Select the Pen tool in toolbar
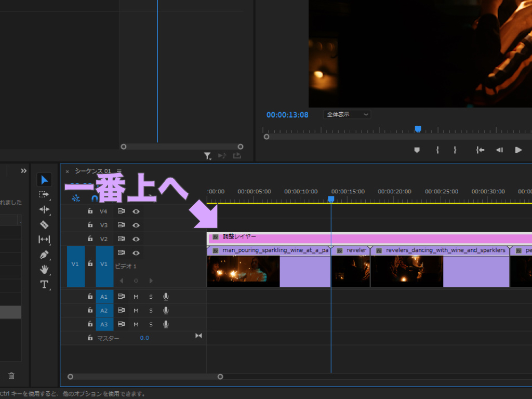Image resolution: width=532 pixels, height=399 pixels. [x=44, y=255]
